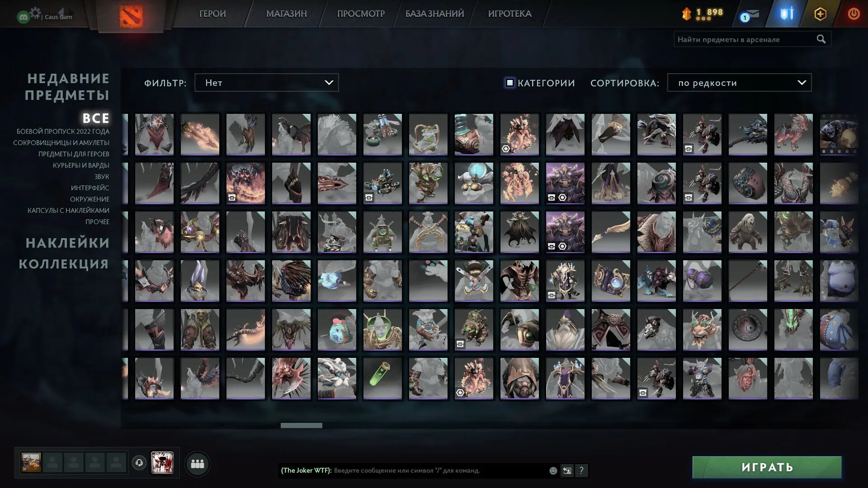Click the Dota 2 logo home button
Screen dimensions: 868x488
(x=131, y=16)
